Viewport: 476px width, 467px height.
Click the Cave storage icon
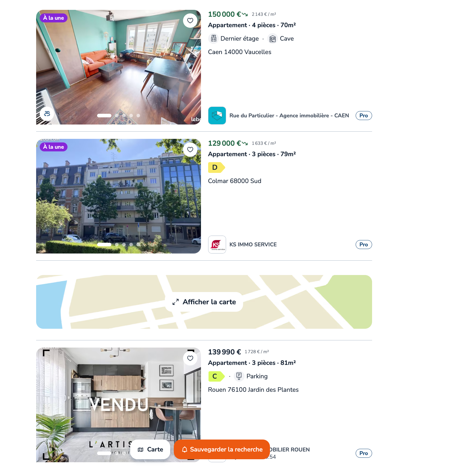coord(273,39)
